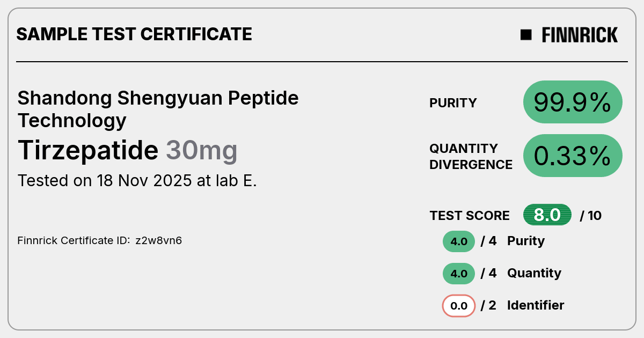Click the 4.0 Quantity score pill
The image size is (644, 338).
pos(459,274)
